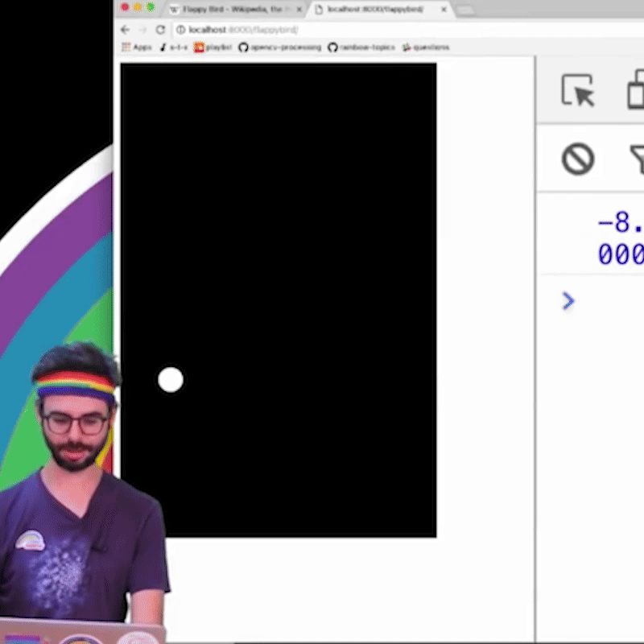Click the logged console number output
This screenshot has width=644, height=644.
(x=620, y=239)
